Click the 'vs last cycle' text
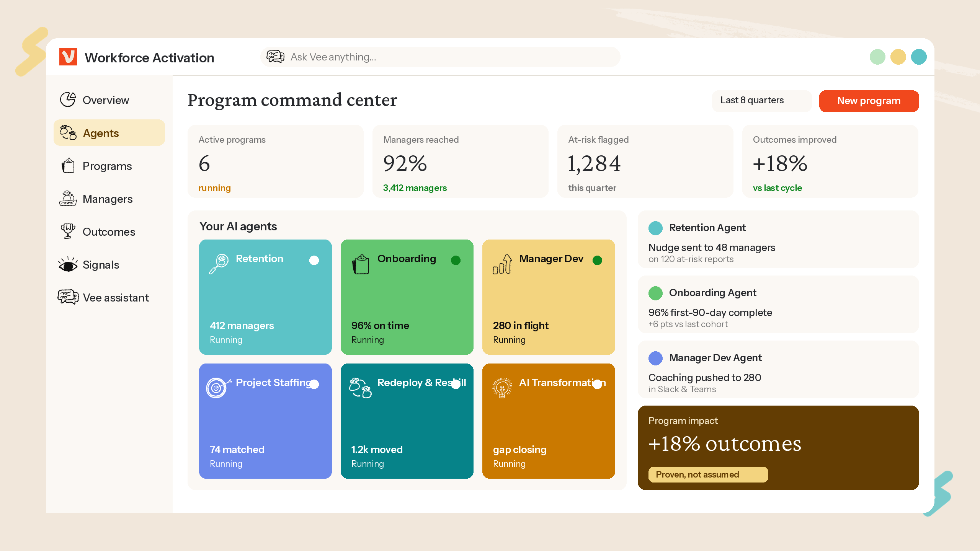 pyautogui.click(x=777, y=188)
